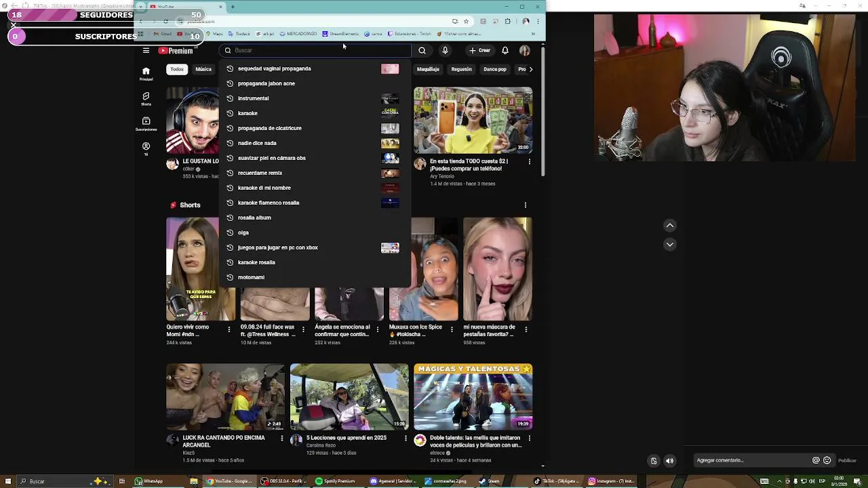Select the Todos filter chip

pos(177,69)
